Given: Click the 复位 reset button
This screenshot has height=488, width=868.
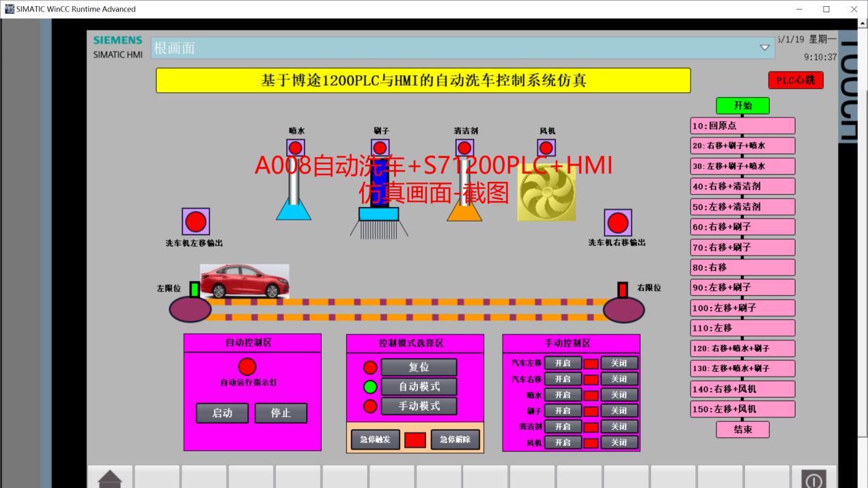Looking at the screenshot, I should [420, 367].
